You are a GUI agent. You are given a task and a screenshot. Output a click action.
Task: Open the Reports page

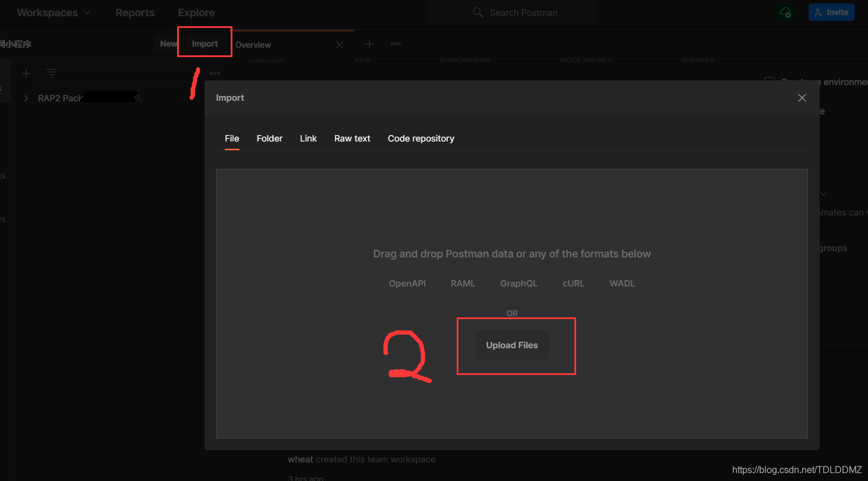[x=135, y=13]
